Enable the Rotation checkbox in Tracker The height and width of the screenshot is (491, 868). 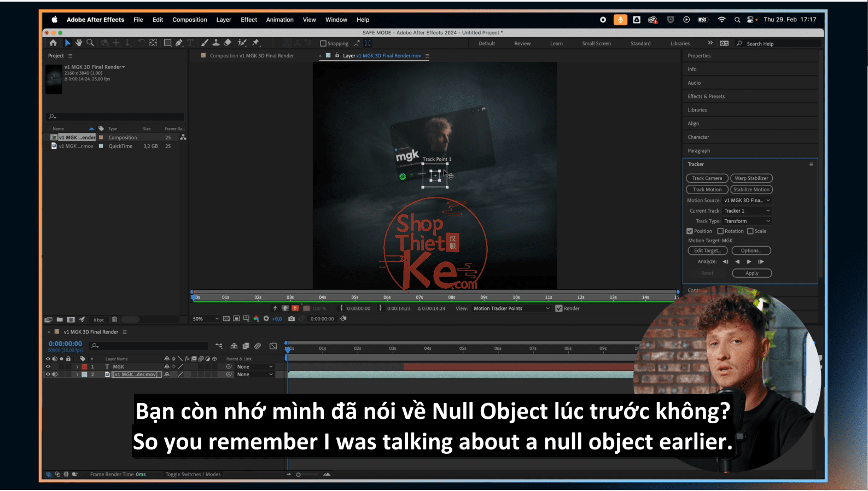tap(720, 231)
